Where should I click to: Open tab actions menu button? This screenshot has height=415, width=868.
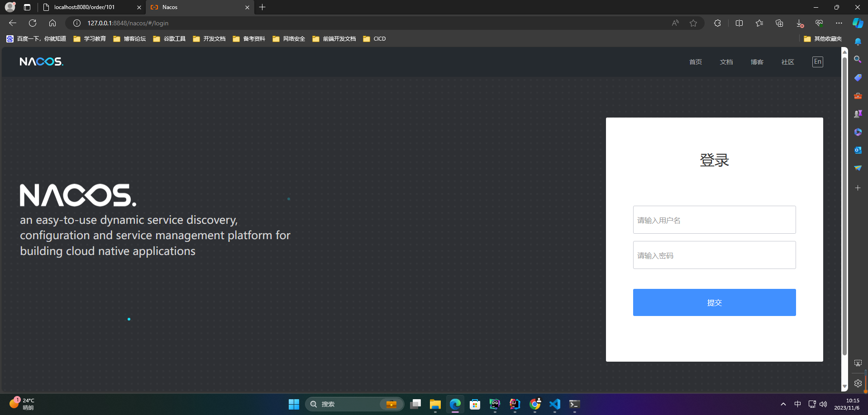pos(27,7)
